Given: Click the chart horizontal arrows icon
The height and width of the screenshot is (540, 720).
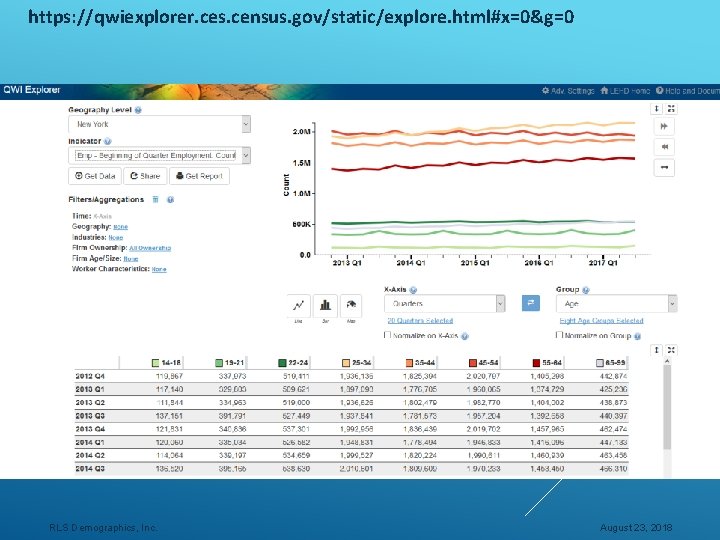Looking at the screenshot, I should (x=664, y=168).
